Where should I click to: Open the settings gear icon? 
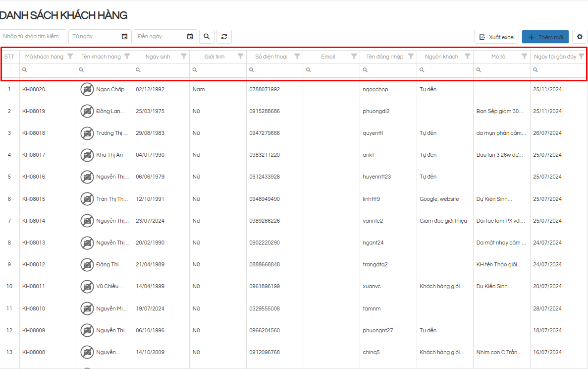pyautogui.click(x=580, y=37)
